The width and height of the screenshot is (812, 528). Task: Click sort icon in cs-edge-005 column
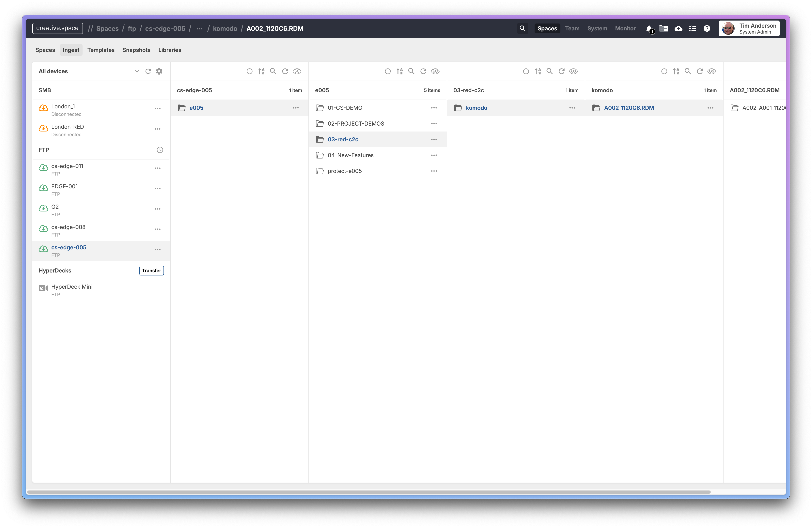[x=261, y=71]
